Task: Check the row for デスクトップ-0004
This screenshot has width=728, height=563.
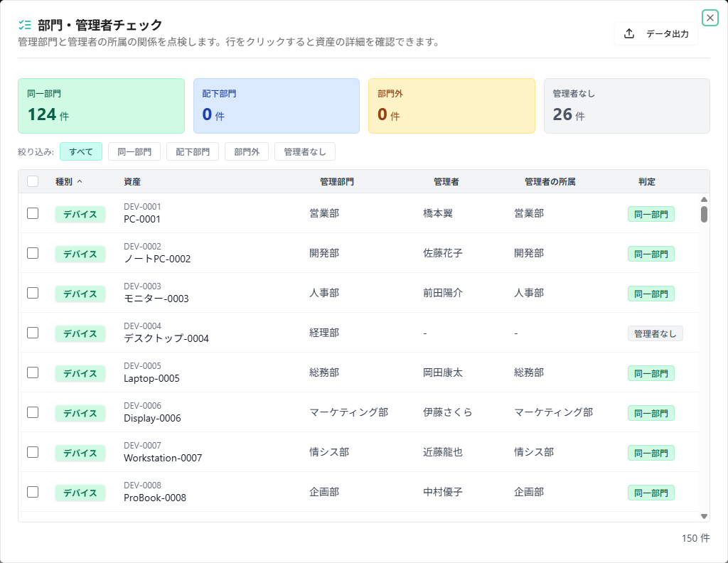Action: tap(33, 333)
